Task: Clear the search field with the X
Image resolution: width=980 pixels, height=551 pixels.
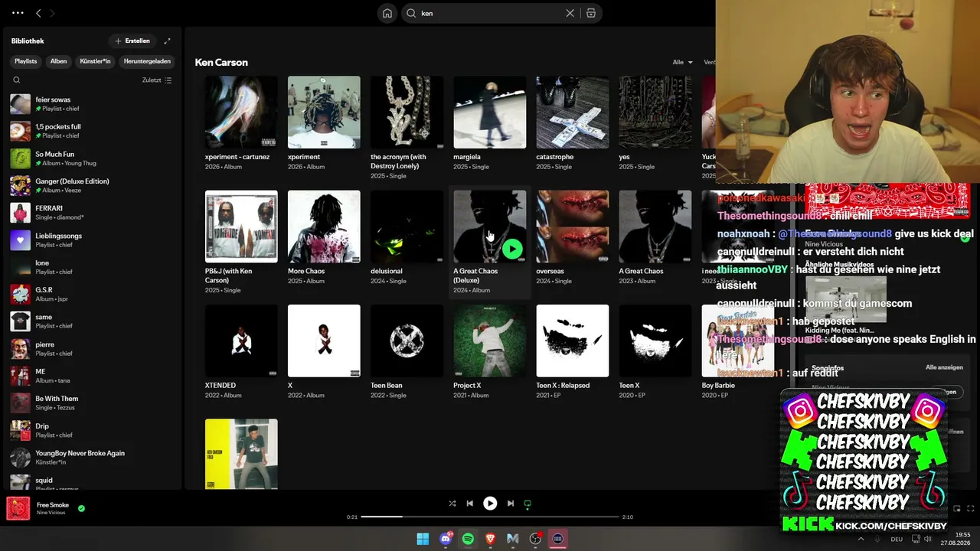Action: [x=570, y=13]
